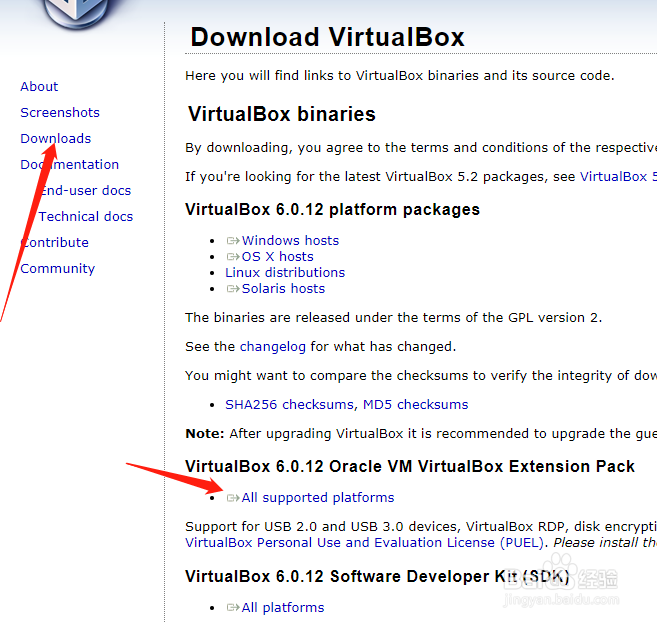Open SHA256 checksums link
This screenshot has height=623, width=657.
pyautogui.click(x=290, y=405)
